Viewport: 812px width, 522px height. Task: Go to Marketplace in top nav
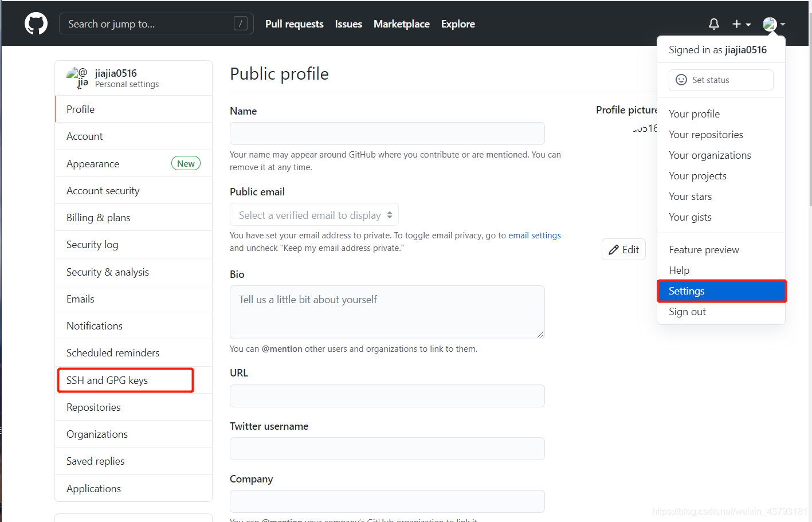[402, 24]
